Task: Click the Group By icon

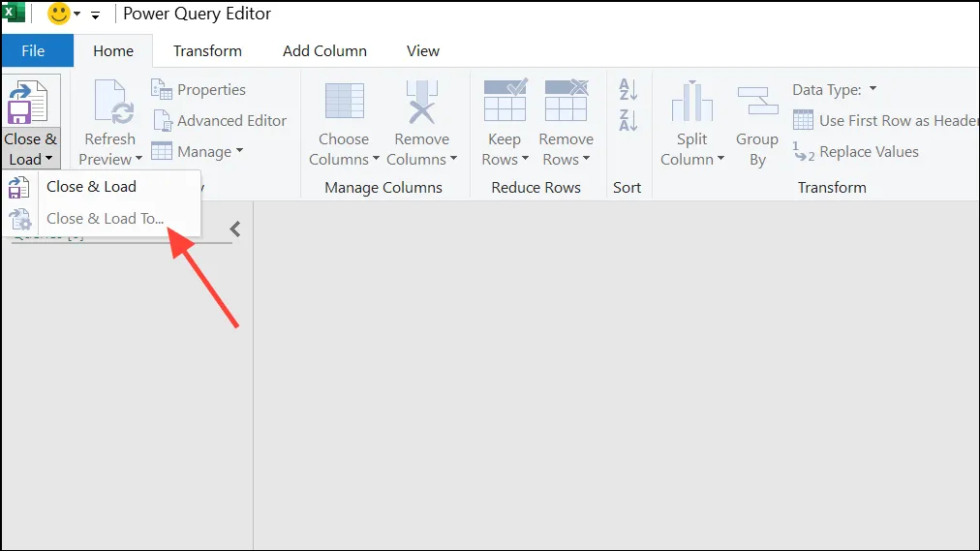Action: tap(757, 101)
